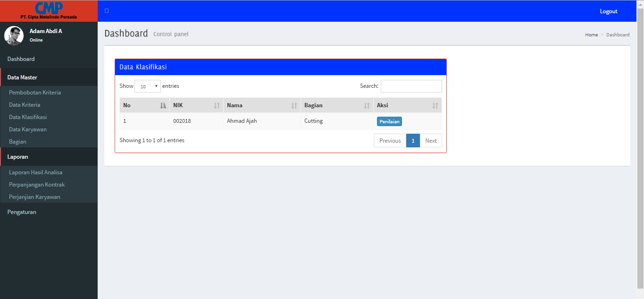
Task: Click the Online status label
Action: (36, 40)
